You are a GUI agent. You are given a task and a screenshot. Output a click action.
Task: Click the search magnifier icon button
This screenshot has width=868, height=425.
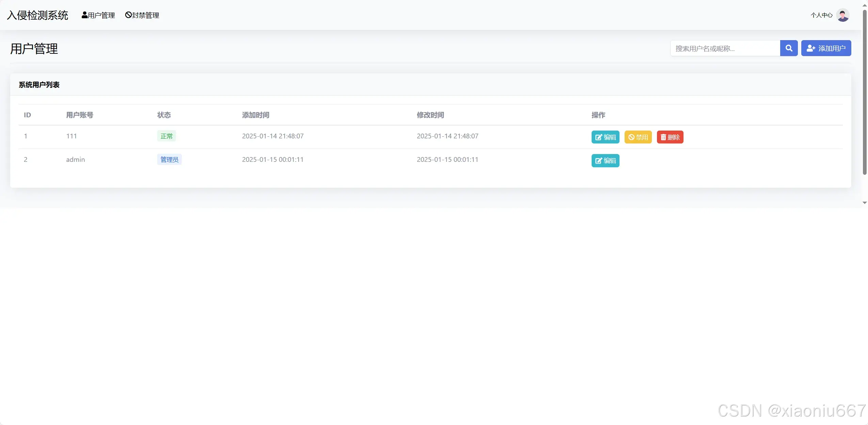788,48
